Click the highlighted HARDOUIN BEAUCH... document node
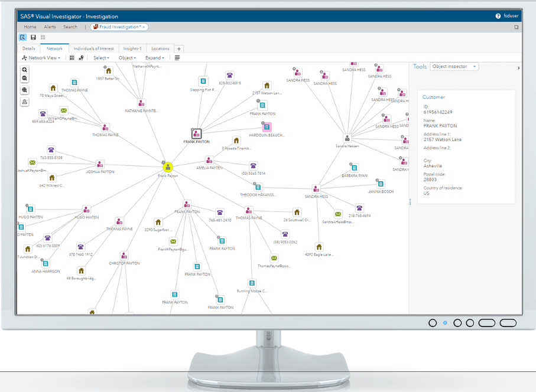 point(267,127)
